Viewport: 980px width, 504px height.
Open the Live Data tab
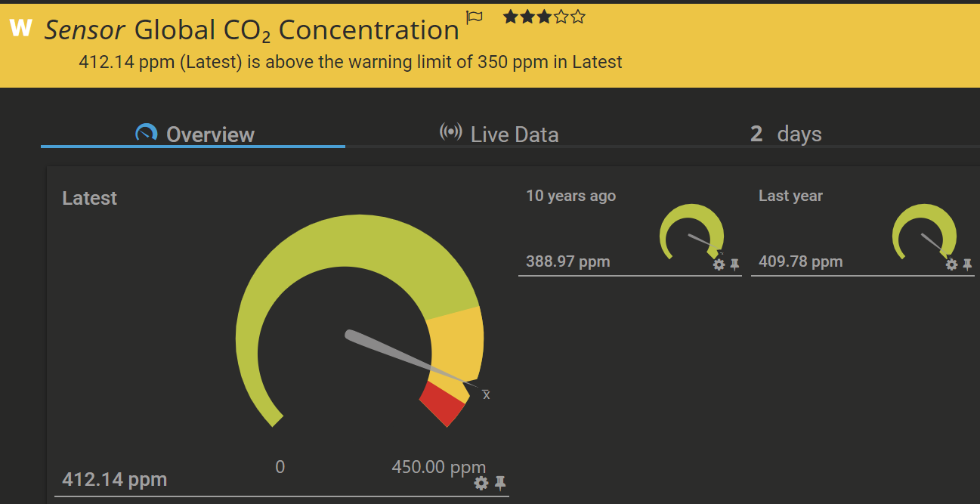tap(499, 135)
